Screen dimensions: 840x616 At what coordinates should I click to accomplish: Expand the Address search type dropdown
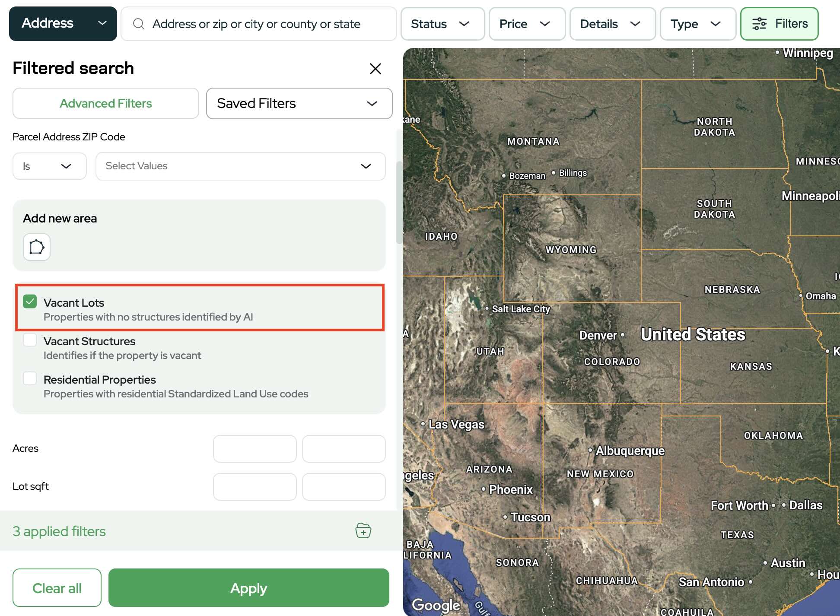click(63, 24)
